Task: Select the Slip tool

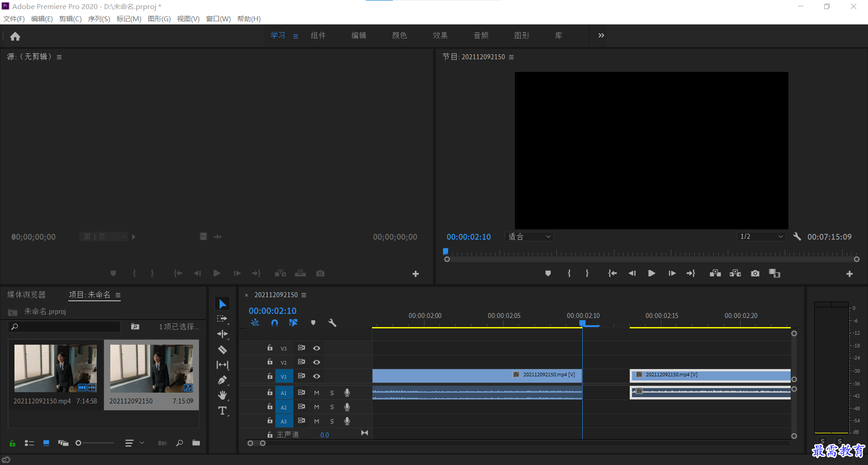Action: tap(222, 365)
